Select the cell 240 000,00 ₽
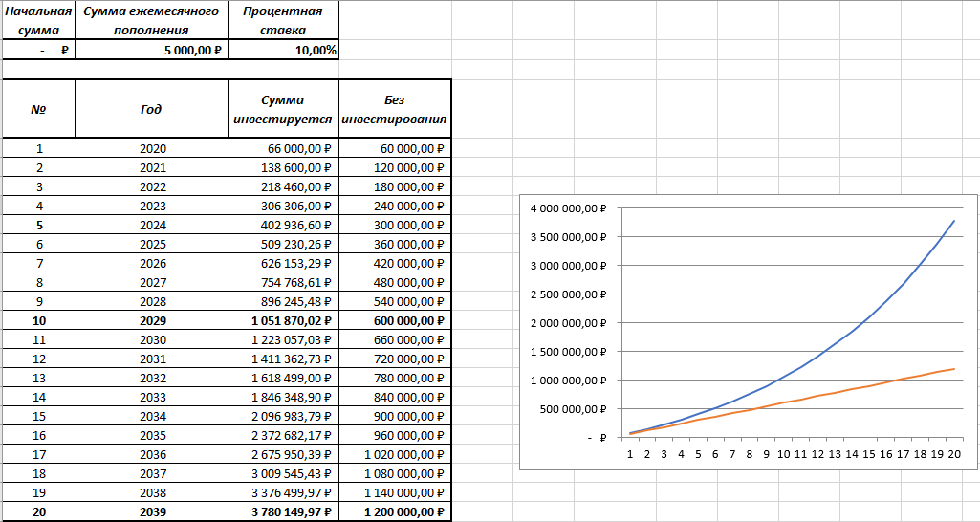This screenshot has height=522, width=980. coord(394,206)
